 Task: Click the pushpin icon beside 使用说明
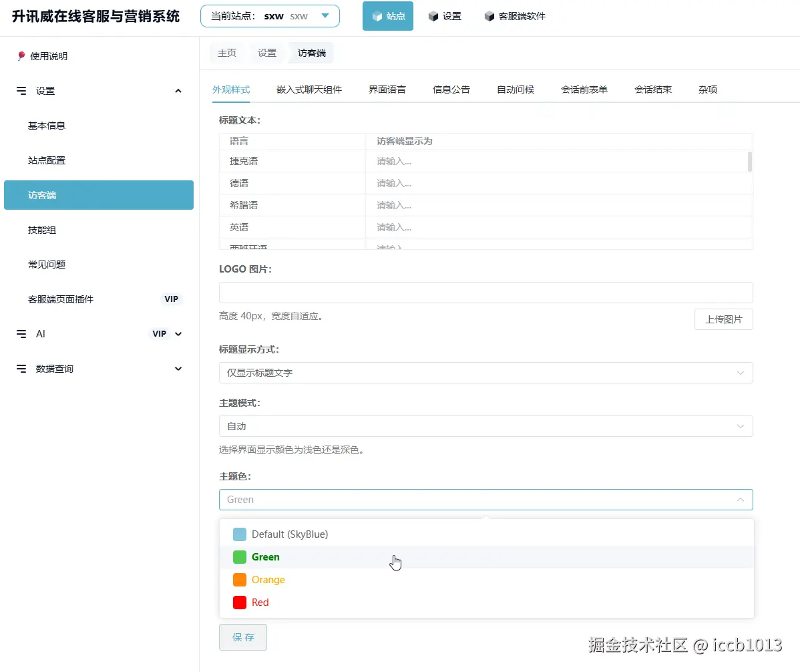pos(21,56)
